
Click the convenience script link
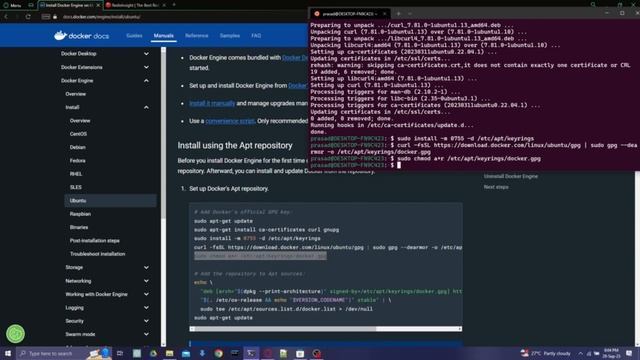pos(230,121)
